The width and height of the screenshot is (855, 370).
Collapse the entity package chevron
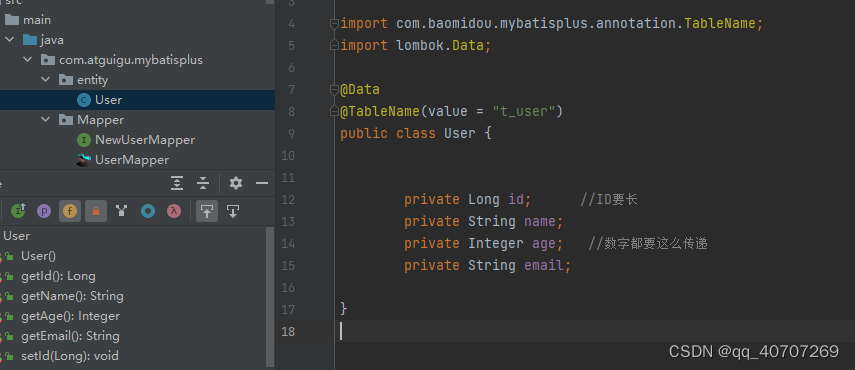(x=46, y=80)
